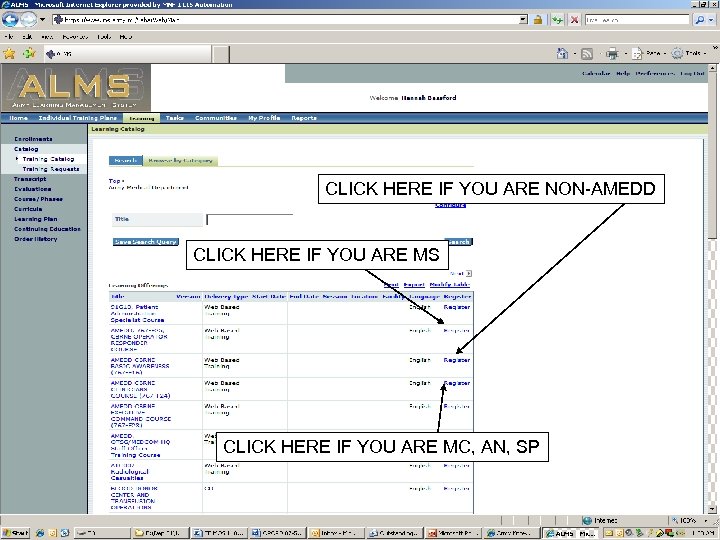Open the Page menu in command bar
The height and width of the screenshot is (540, 720).
point(649,53)
